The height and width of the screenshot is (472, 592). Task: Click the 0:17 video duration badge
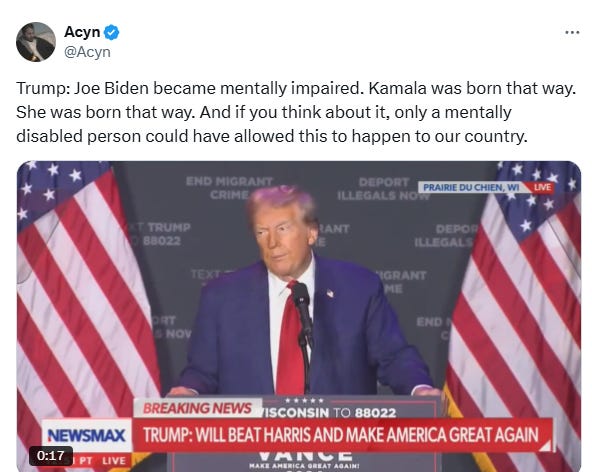pos(51,456)
